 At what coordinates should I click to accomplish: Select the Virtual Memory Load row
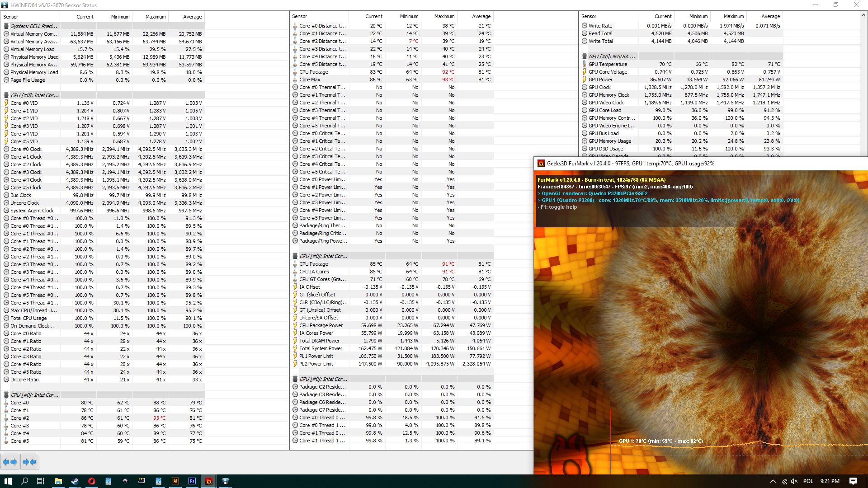103,49
